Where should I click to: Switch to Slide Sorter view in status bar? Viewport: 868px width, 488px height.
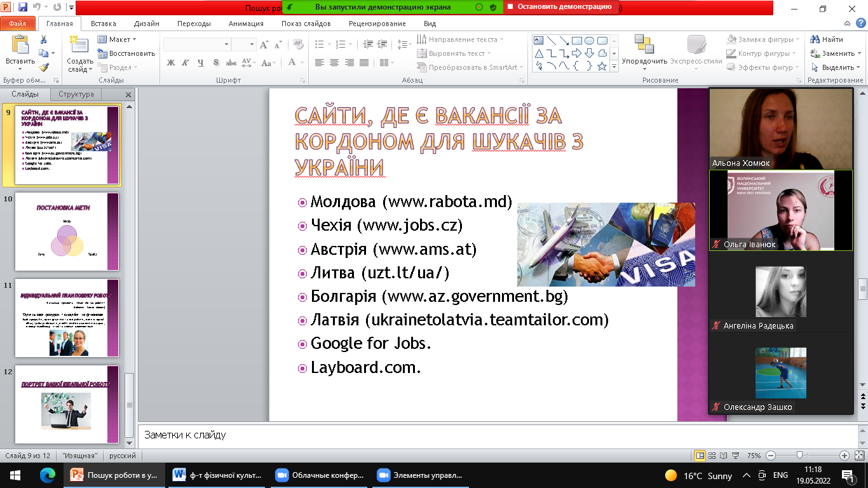711,454
